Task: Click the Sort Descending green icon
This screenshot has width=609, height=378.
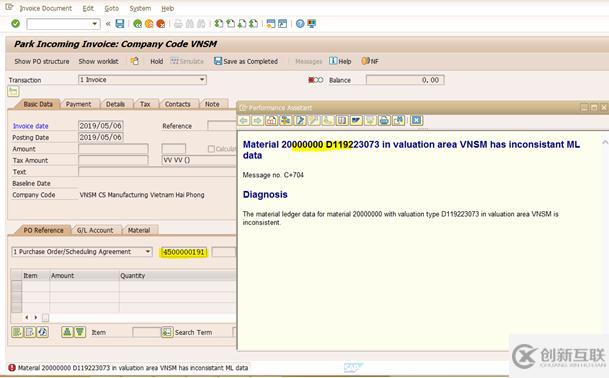Action: [x=80, y=332]
